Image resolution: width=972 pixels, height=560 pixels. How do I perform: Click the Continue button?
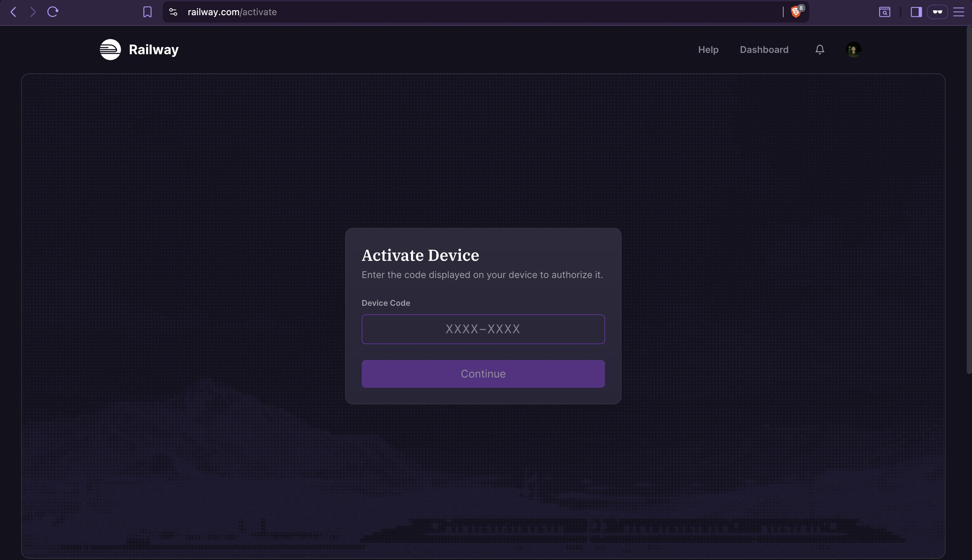click(x=483, y=374)
